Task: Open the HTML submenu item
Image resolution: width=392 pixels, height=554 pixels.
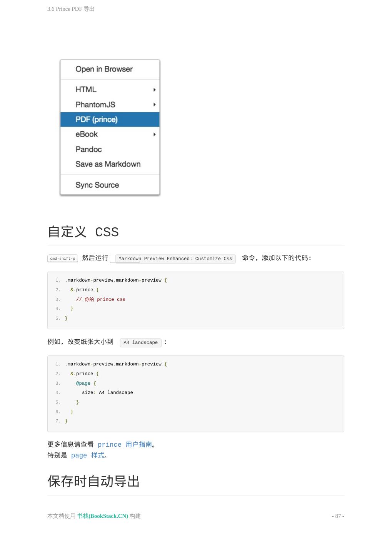Action: pyautogui.click(x=110, y=89)
